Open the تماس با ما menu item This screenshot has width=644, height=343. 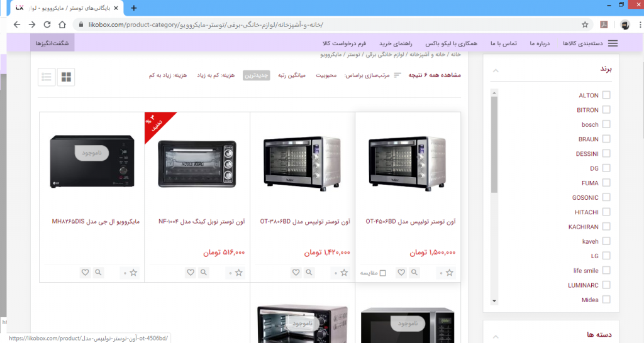504,43
